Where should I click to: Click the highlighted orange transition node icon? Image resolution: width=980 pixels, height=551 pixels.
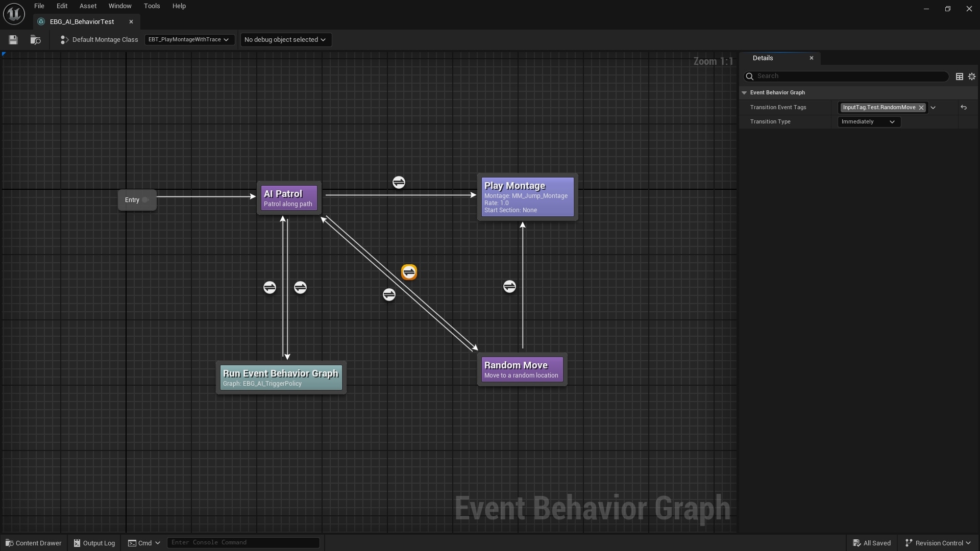(x=409, y=272)
